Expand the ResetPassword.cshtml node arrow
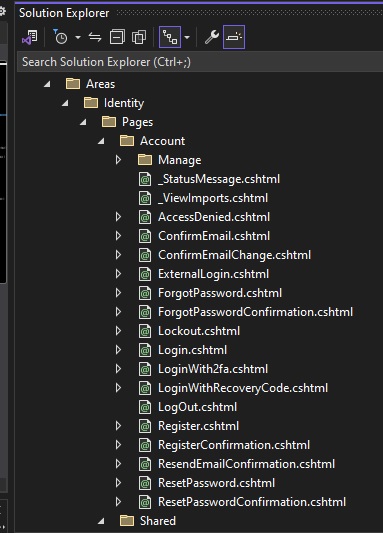This screenshot has height=533, width=383. [118, 483]
